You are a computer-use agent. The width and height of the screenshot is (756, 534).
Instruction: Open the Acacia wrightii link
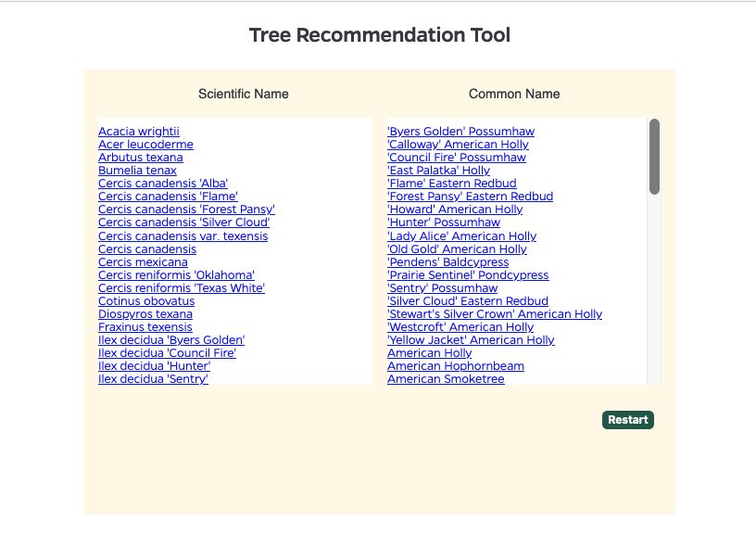(x=139, y=132)
